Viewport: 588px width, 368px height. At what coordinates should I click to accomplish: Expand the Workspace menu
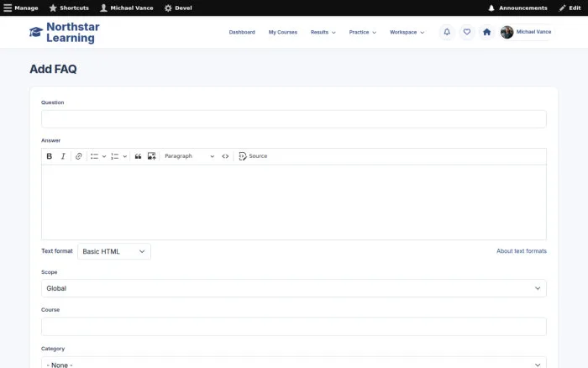click(407, 32)
